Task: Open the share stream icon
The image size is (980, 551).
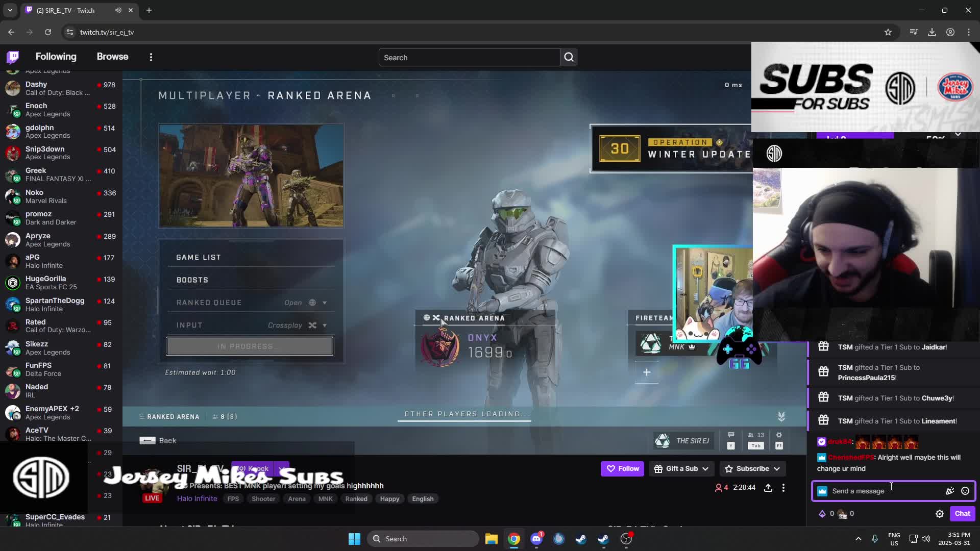Action: point(768,488)
